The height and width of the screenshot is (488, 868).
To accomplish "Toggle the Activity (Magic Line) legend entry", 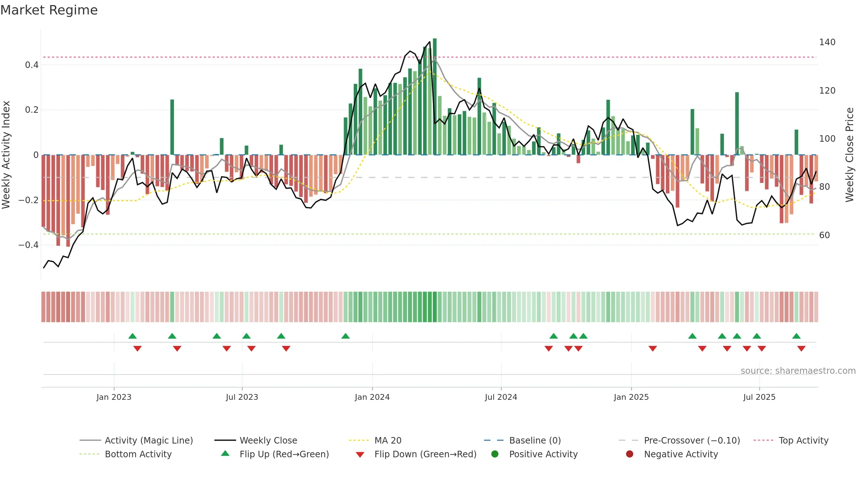I will tap(136, 440).
